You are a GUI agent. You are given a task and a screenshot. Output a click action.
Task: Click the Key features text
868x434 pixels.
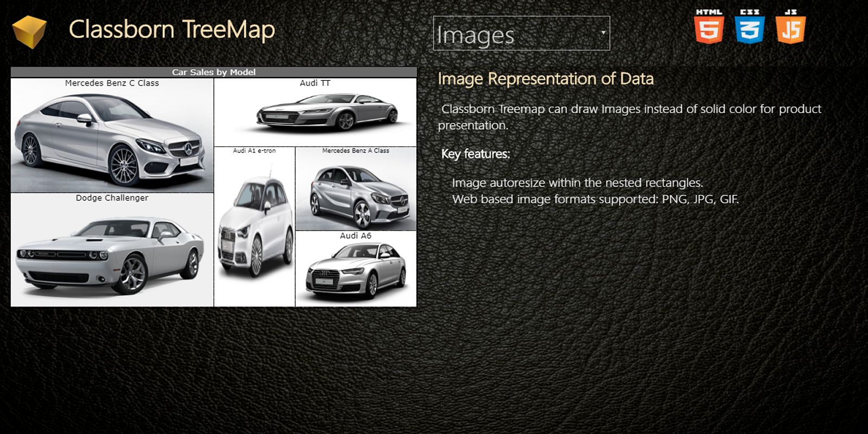pos(475,154)
